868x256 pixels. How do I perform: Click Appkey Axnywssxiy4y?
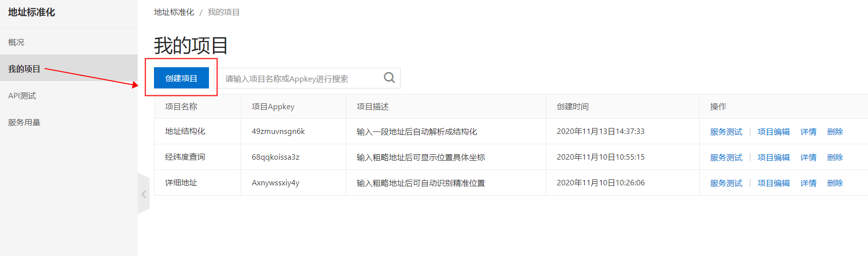click(275, 182)
